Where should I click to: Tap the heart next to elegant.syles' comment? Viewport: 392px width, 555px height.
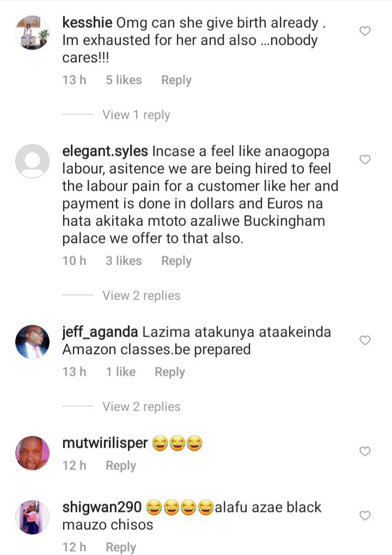point(365,160)
